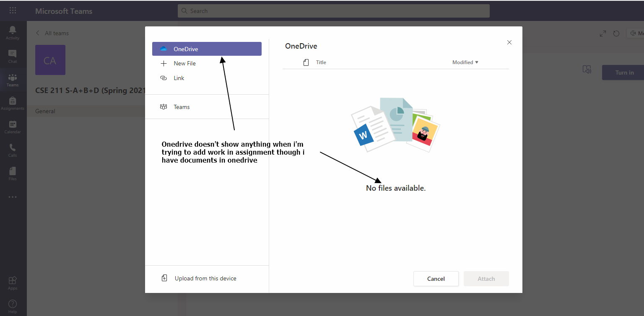
Task: Open Apps store in the sidebar
Action: click(x=13, y=283)
